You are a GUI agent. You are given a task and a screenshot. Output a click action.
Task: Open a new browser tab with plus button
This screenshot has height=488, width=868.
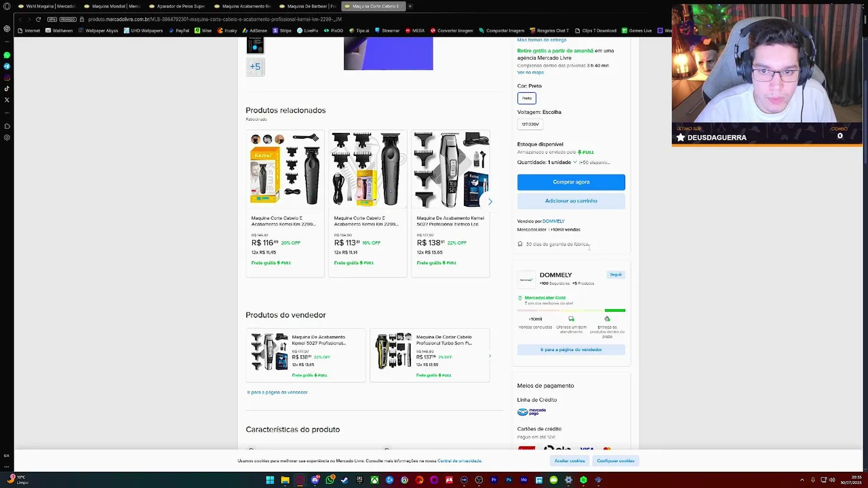410,6
